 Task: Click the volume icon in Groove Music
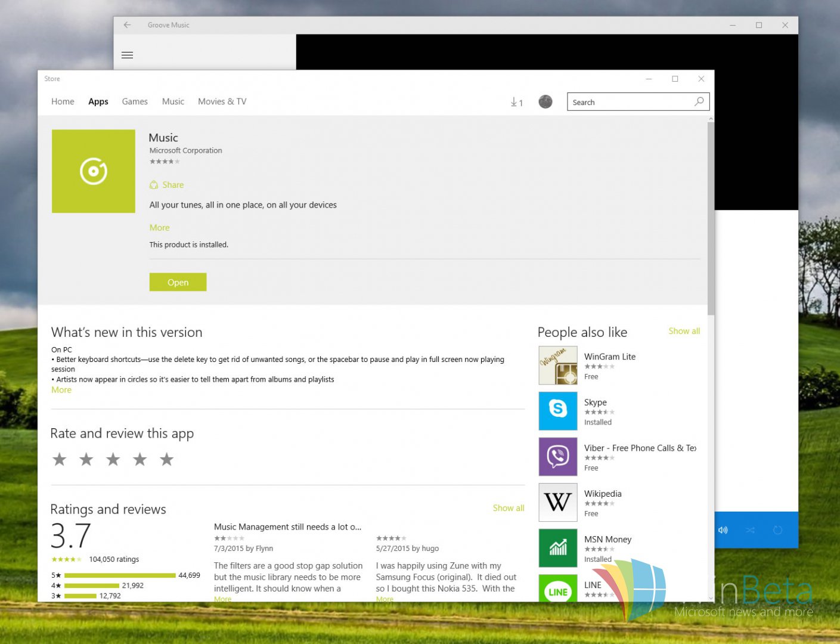coord(723,530)
